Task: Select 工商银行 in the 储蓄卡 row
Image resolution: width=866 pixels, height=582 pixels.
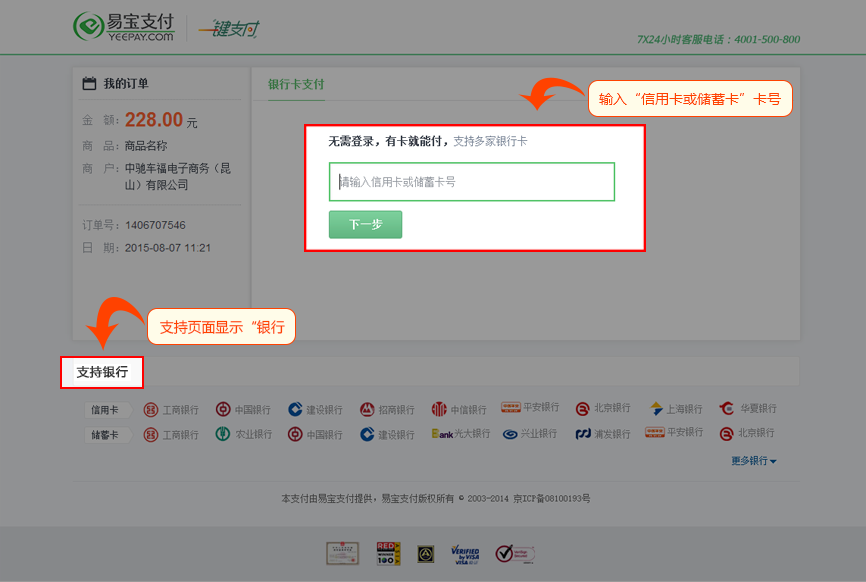Action: pyautogui.click(x=171, y=435)
